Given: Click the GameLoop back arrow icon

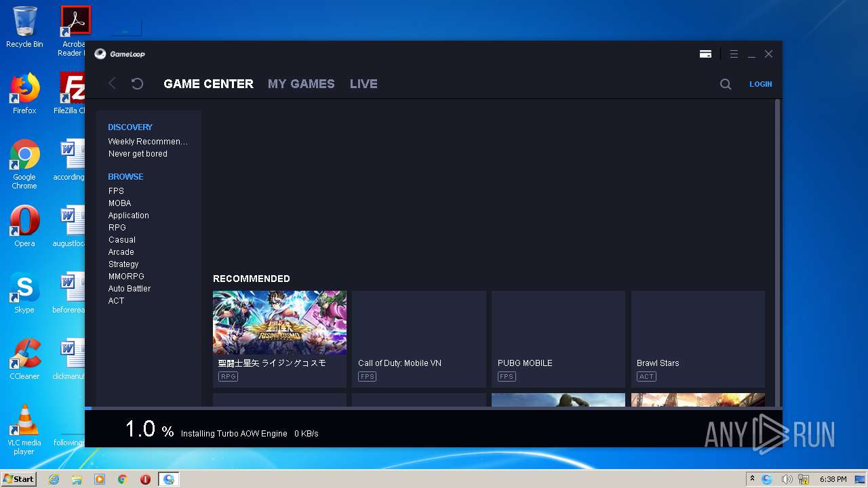Looking at the screenshot, I should [112, 83].
